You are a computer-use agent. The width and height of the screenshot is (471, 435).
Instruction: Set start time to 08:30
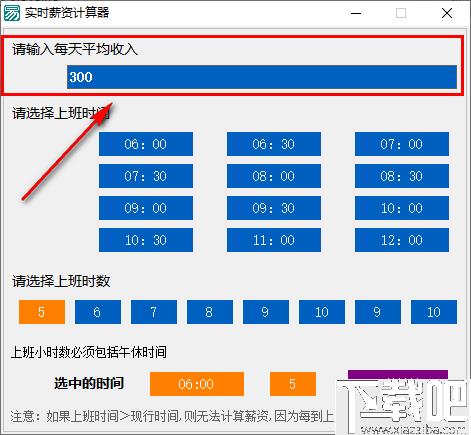[402, 176]
